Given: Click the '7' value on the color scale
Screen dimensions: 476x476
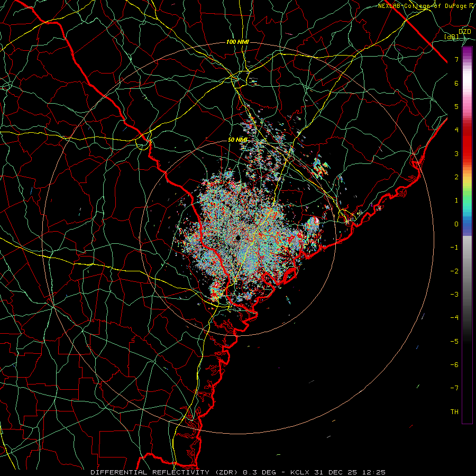Looking at the screenshot, I should [456, 59].
